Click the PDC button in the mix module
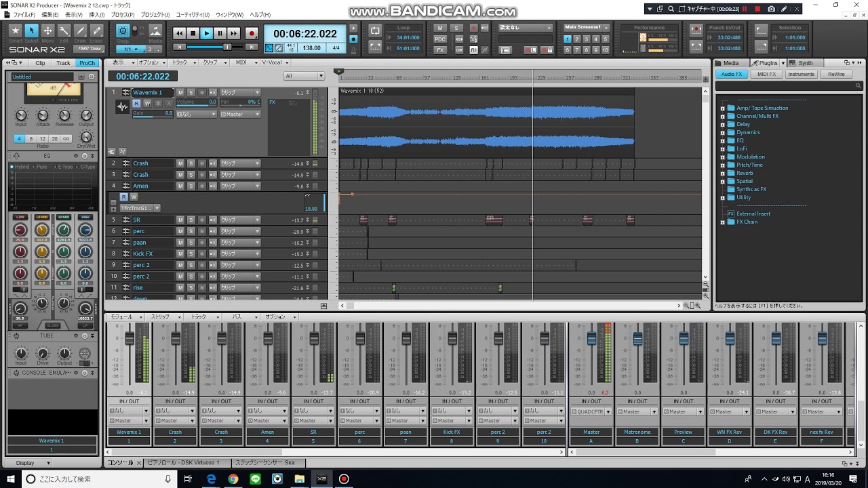The width and height of the screenshot is (868, 488). (440, 39)
